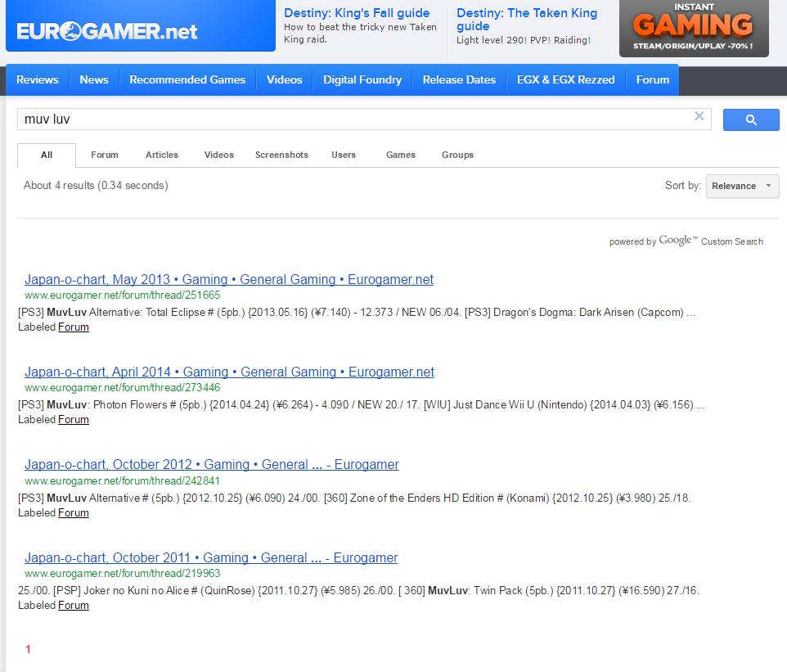
Task: Open Digital Foundry in the navigation bar
Action: pyautogui.click(x=362, y=80)
